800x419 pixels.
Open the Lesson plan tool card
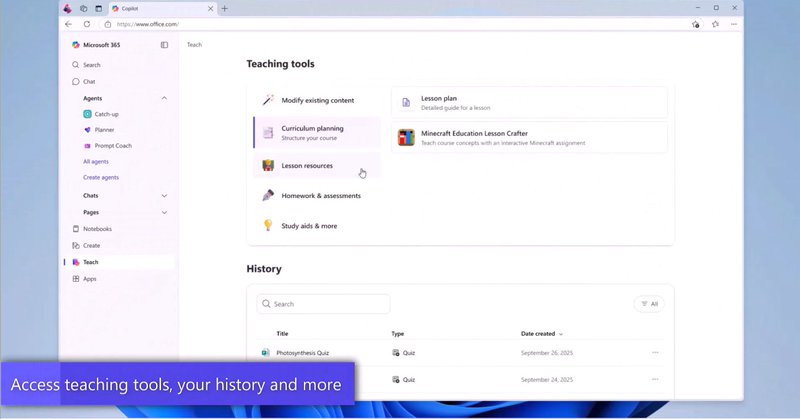[x=529, y=103]
